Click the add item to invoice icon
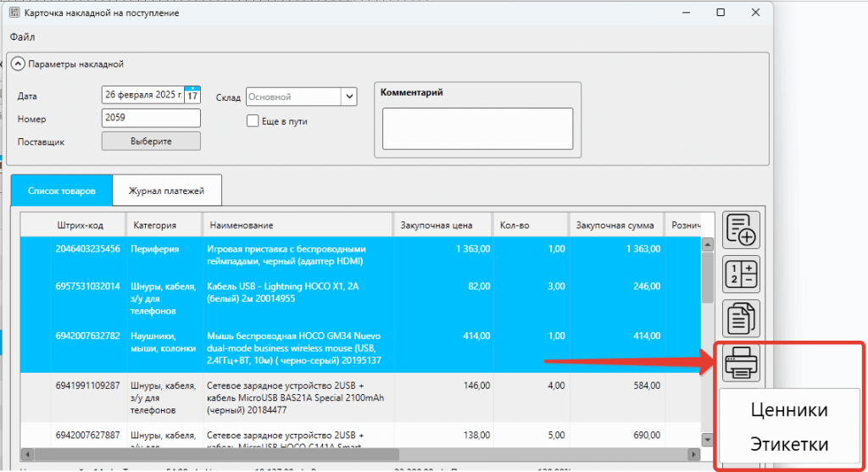The height and width of the screenshot is (472, 868). pyautogui.click(x=742, y=230)
